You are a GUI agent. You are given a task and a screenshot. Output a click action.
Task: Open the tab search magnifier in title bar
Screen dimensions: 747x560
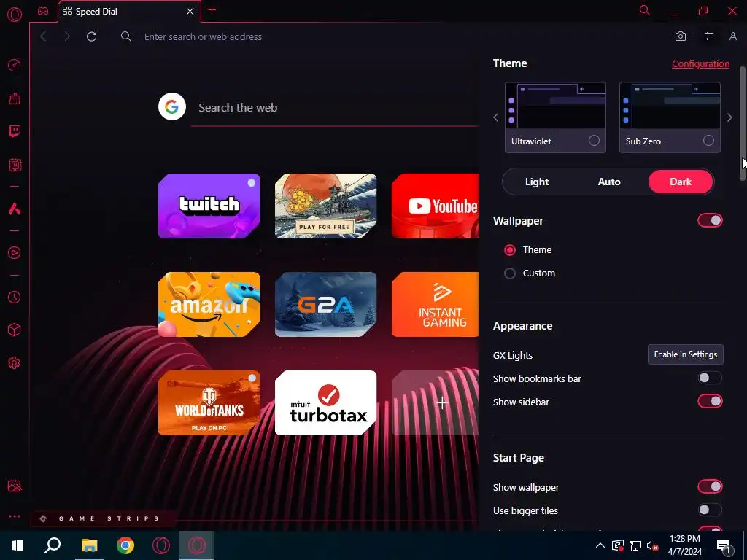point(645,10)
